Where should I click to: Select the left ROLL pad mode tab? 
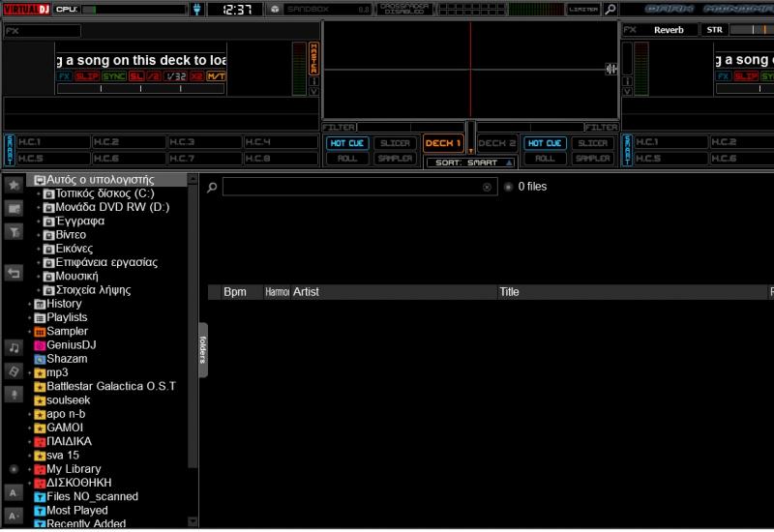click(x=347, y=159)
